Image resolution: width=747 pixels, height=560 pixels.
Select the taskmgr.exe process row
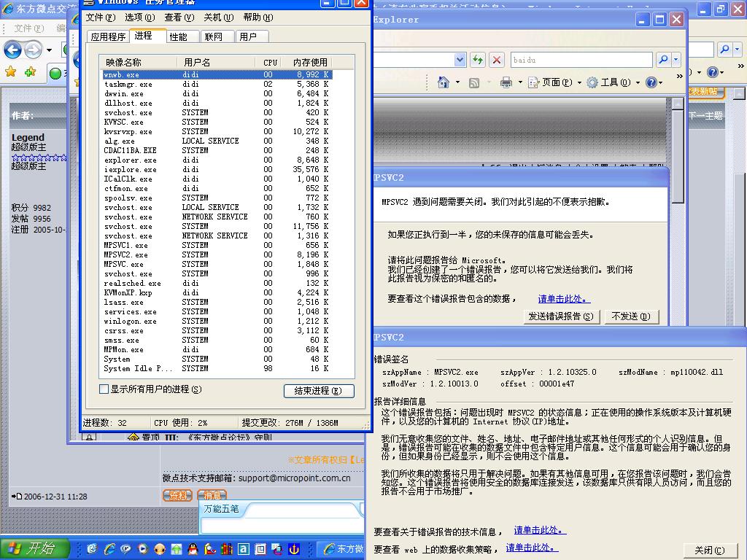tap(217, 85)
